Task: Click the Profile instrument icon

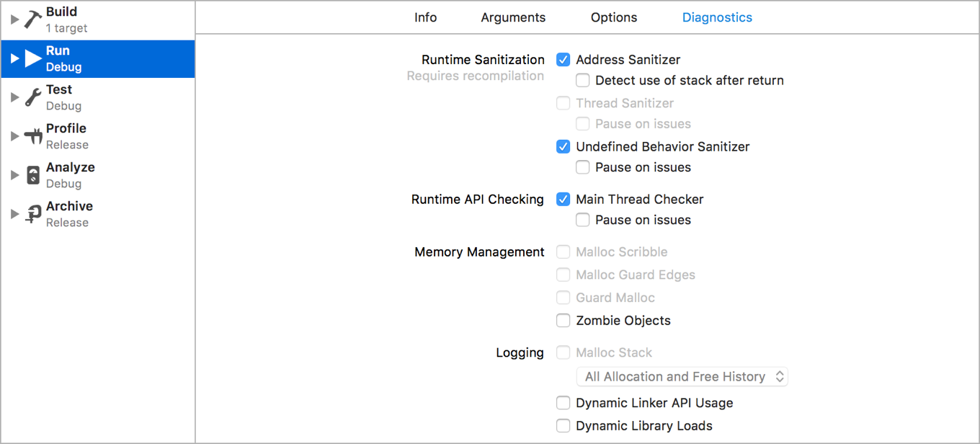Action: point(32,136)
